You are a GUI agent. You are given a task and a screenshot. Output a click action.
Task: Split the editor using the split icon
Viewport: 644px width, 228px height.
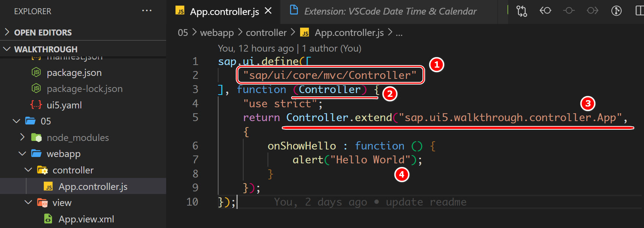(x=640, y=11)
